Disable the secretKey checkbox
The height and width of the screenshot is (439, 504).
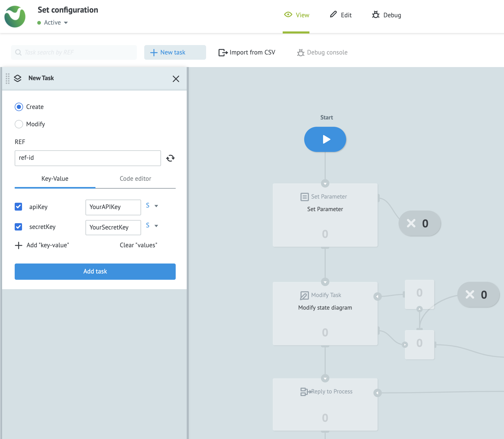point(18,227)
